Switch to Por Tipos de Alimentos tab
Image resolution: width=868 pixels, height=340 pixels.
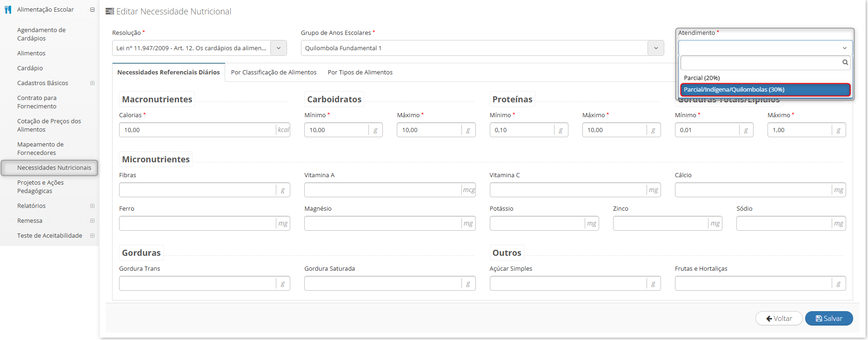[x=360, y=72]
